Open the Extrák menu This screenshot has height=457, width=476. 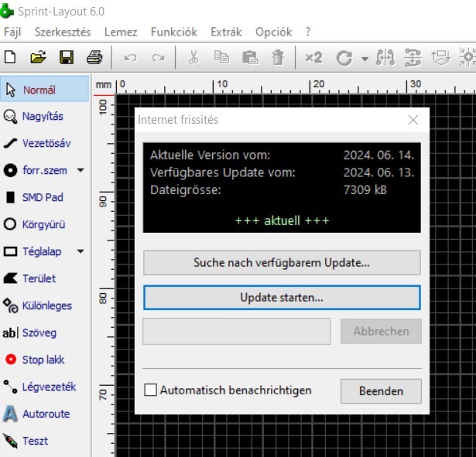[226, 32]
